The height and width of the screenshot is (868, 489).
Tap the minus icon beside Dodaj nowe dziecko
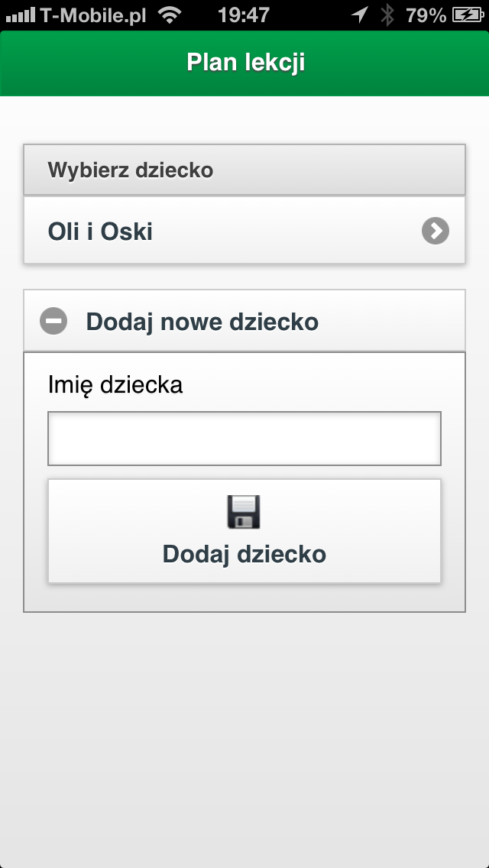(x=53, y=321)
